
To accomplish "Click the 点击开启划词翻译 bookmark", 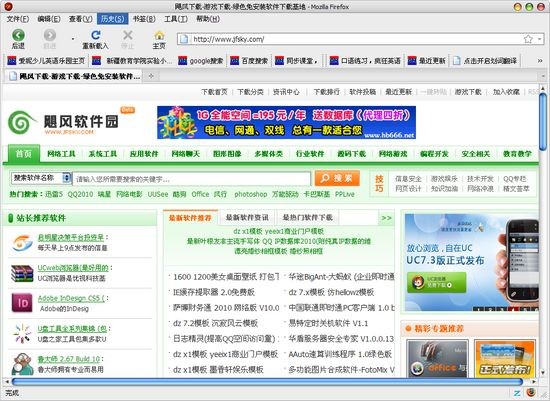I will pyautogui.click(x=485, y=61).
